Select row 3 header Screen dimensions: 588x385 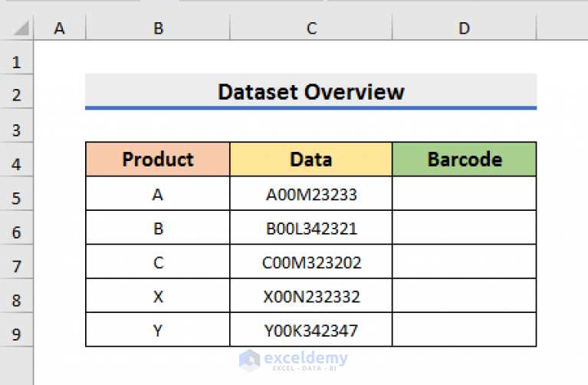tap(17, 126)
